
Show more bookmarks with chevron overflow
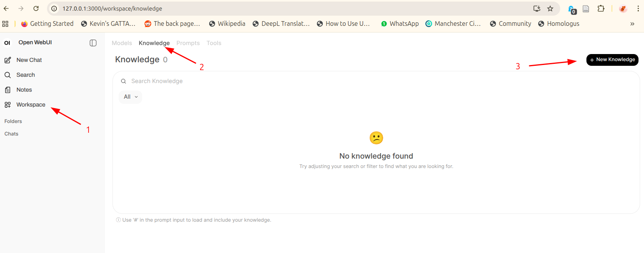coord(632,24)
